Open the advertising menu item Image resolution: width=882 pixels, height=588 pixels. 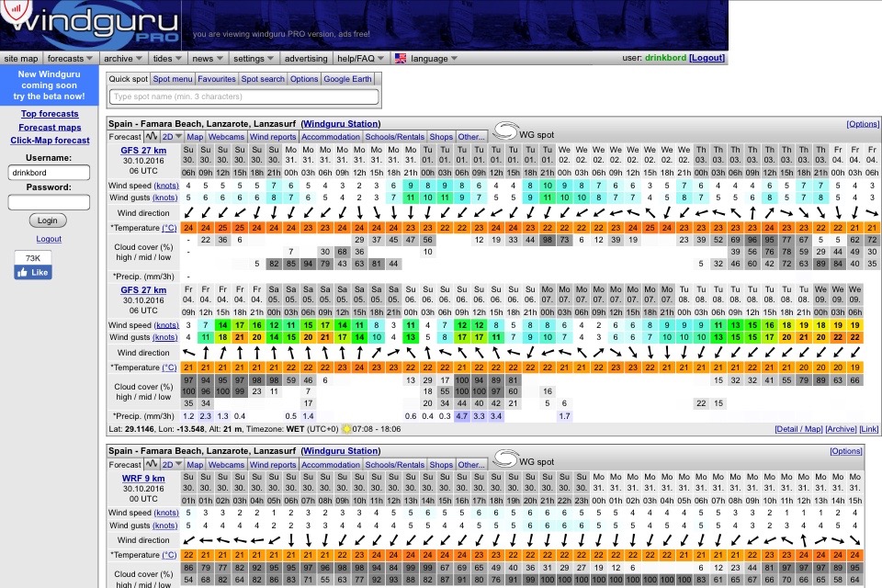coord(305,59)
